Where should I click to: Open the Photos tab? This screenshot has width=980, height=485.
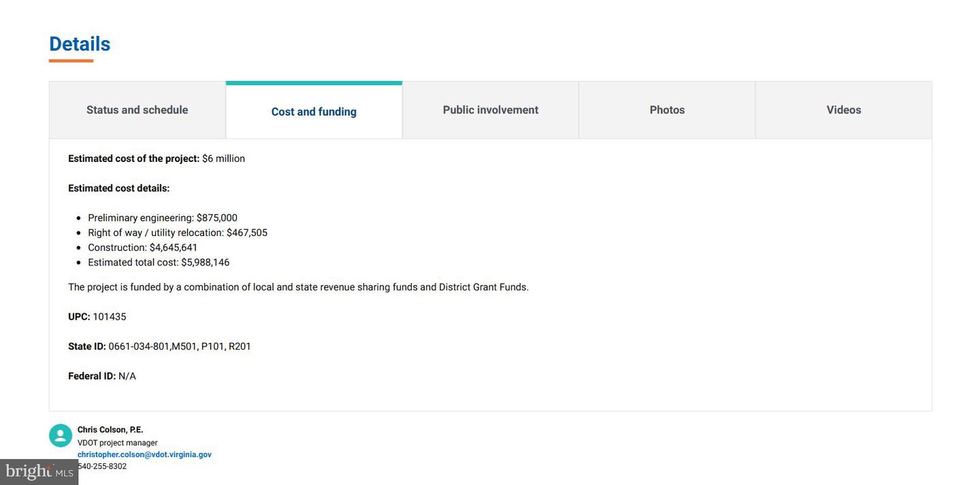tap(667, 110)
